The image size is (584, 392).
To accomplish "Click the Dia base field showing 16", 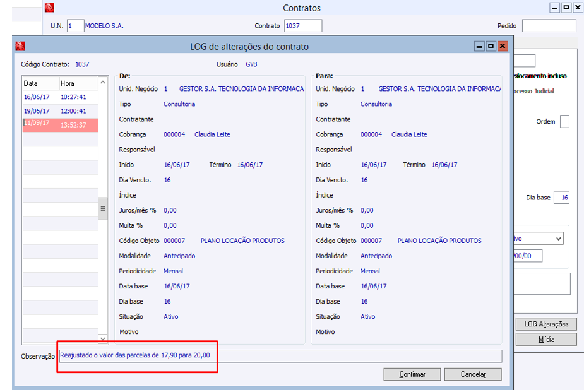I will (x=561, y=198).
